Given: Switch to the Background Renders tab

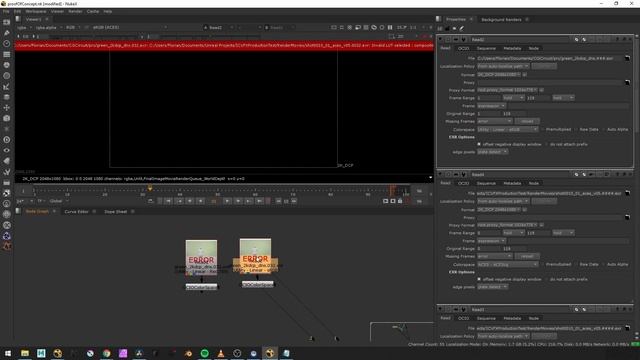Looking at the screenshot, I should point(501,20).
